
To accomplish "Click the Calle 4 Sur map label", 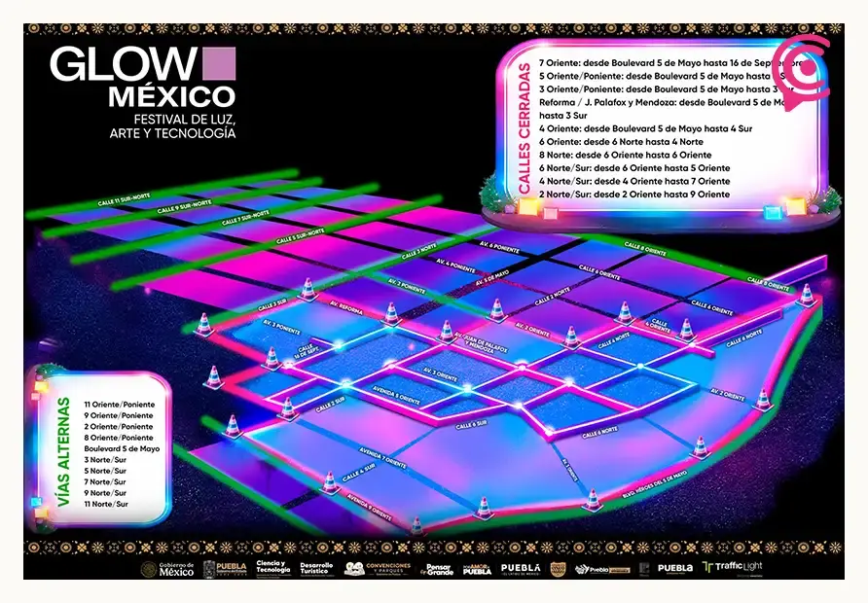I will click(x=360, y=472).
